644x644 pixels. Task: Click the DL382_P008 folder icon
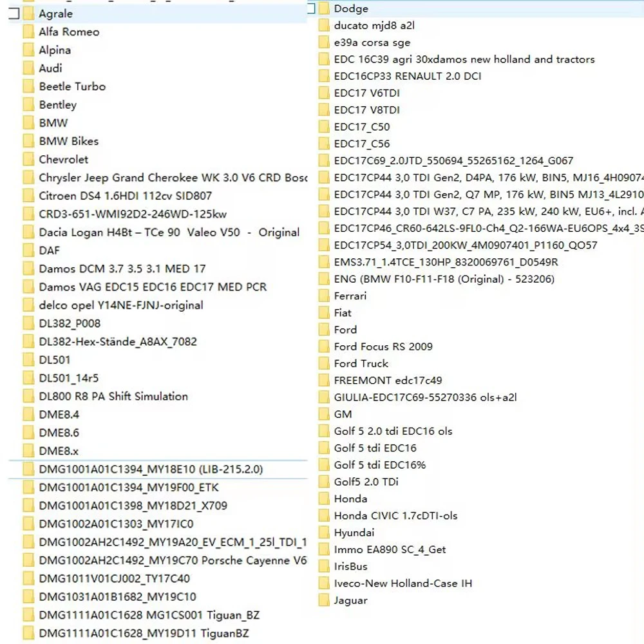pos(28,323)
